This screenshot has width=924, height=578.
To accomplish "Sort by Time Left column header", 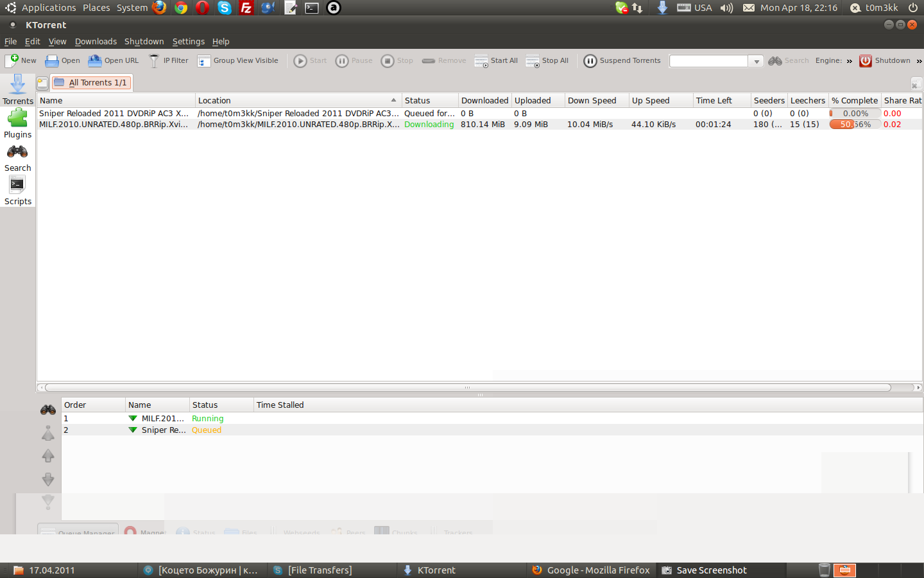I will tap(722, 100).
